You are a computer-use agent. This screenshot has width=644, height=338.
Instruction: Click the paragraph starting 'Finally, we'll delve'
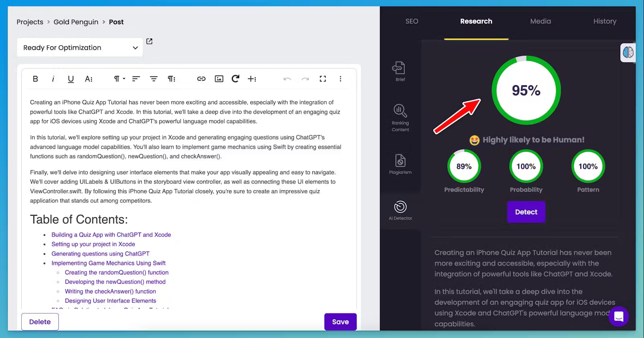coord(183,186)
